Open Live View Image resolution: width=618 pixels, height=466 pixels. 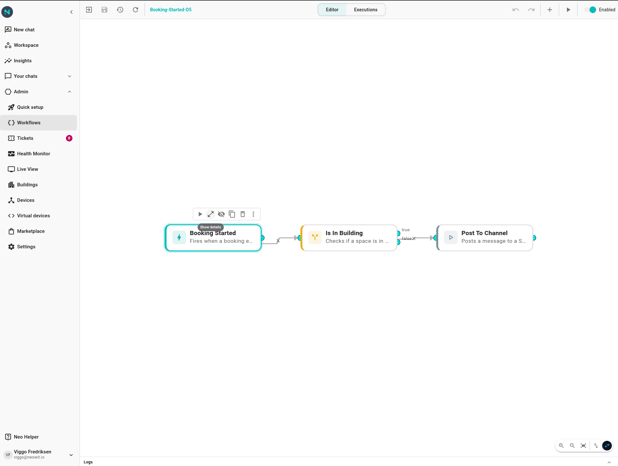coord(39,169)
